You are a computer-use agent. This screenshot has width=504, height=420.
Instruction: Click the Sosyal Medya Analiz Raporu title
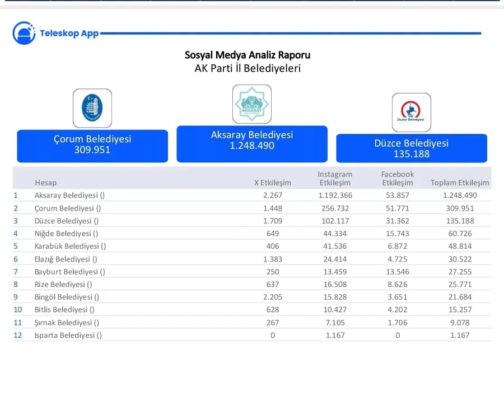point(248,55)
